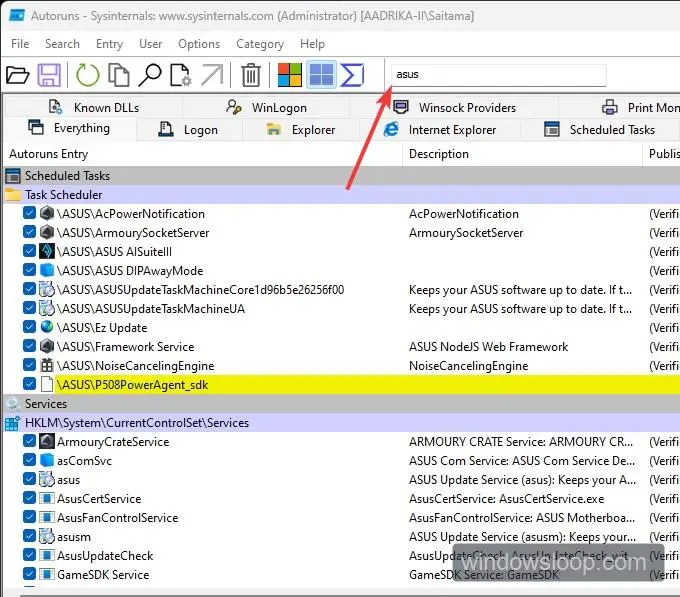Click the asComSvc blue cube icon
Image resolution: width=680 pixels, height=597 pixels.
tap(47, 460)
